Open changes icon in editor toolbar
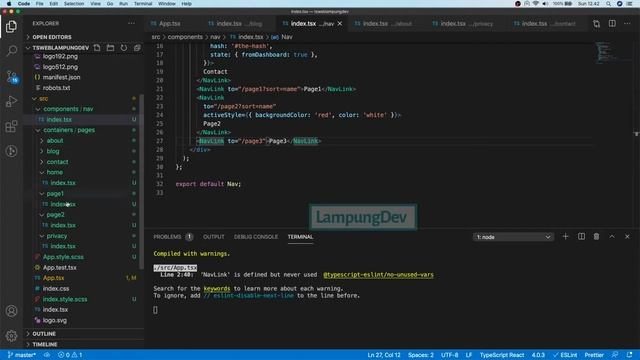640x360 pixels. click(x=596, y=24)
